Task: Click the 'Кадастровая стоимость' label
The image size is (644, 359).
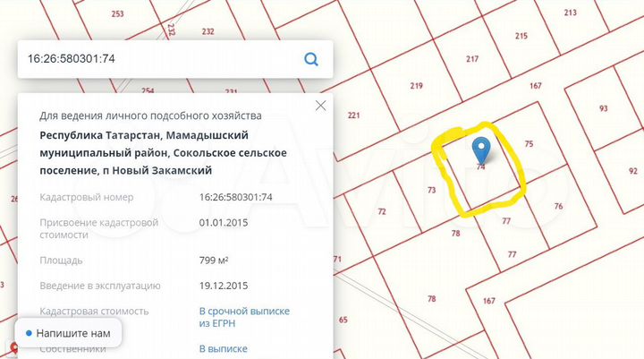Action: tap(94, 312)
